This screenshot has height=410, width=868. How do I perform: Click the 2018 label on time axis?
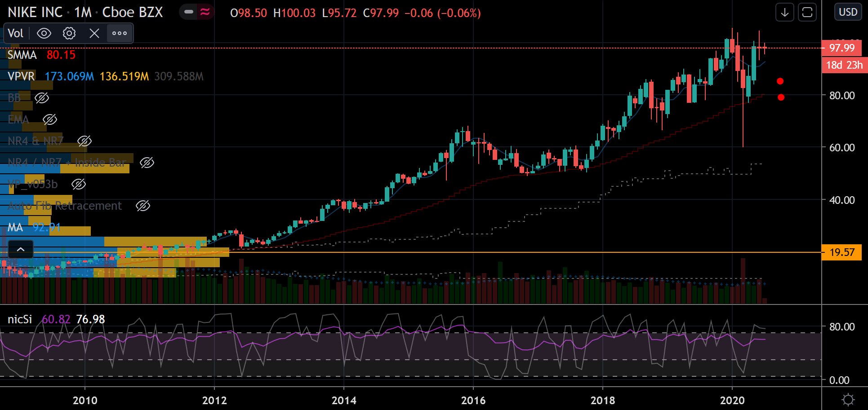tap(603, 400)
